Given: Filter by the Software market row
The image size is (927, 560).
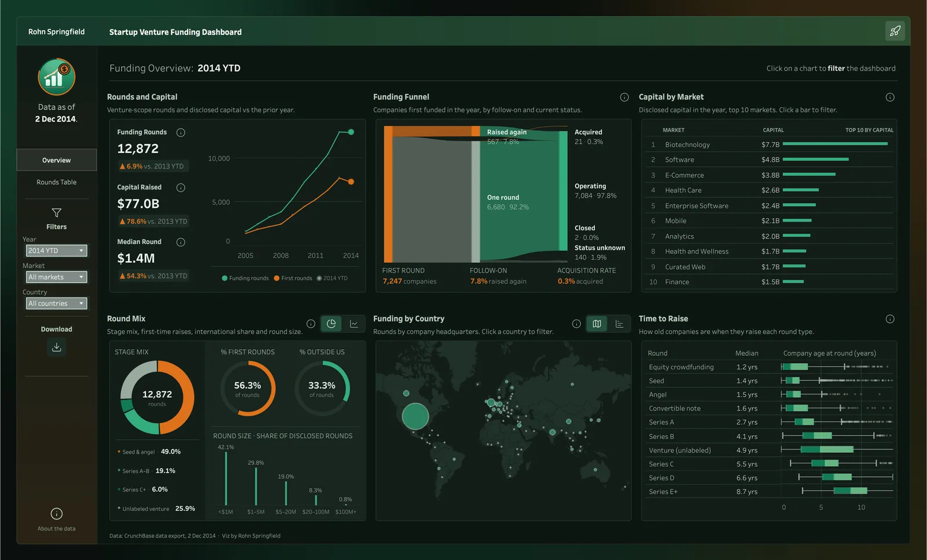Looking at the screenshot, I should tap(769, 160).
